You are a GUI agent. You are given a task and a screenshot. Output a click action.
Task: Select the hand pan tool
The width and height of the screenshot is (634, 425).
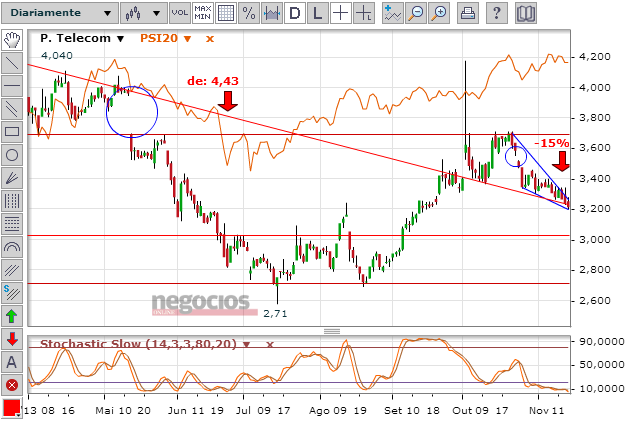(x=12, y=40)
